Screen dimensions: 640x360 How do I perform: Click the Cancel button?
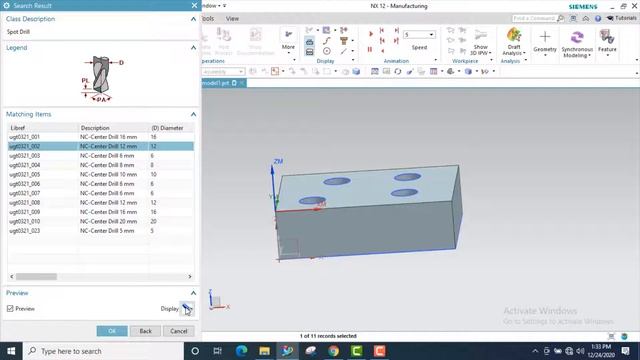click(179, 331)
